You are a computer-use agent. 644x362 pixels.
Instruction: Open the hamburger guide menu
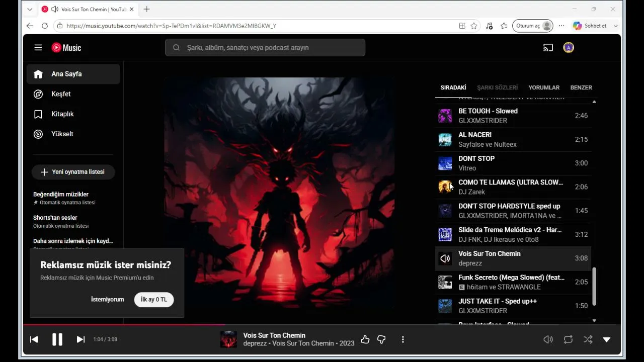[x=38, y=48]
